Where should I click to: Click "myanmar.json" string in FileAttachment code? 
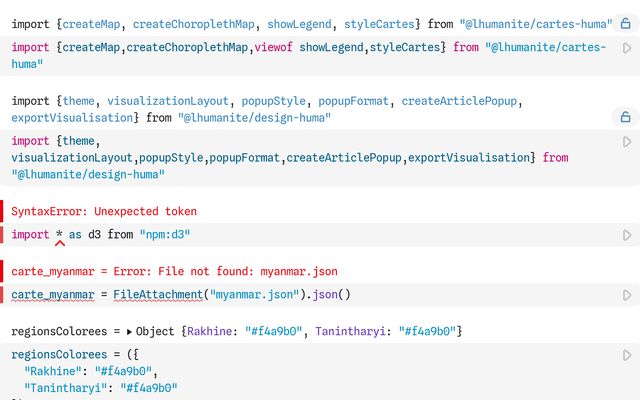[254, 295]
